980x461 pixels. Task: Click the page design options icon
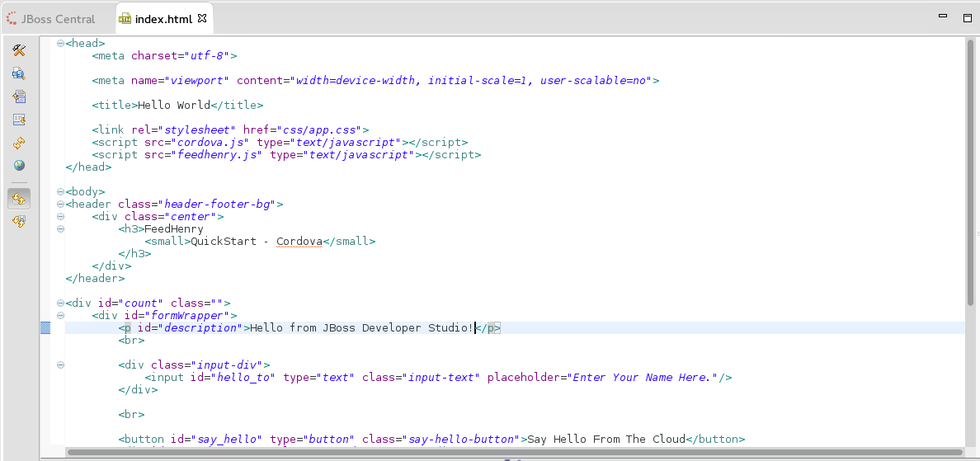tap(19, 96)
